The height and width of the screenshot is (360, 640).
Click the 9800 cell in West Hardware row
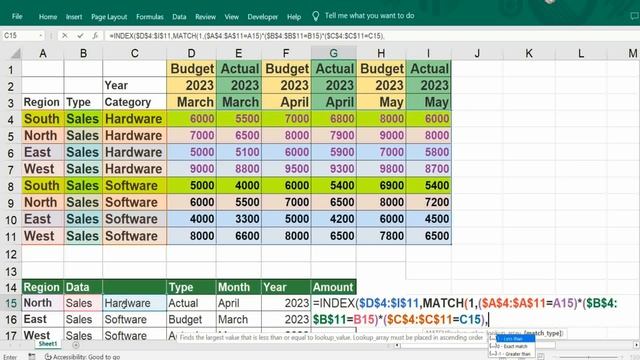pos(381,169)
